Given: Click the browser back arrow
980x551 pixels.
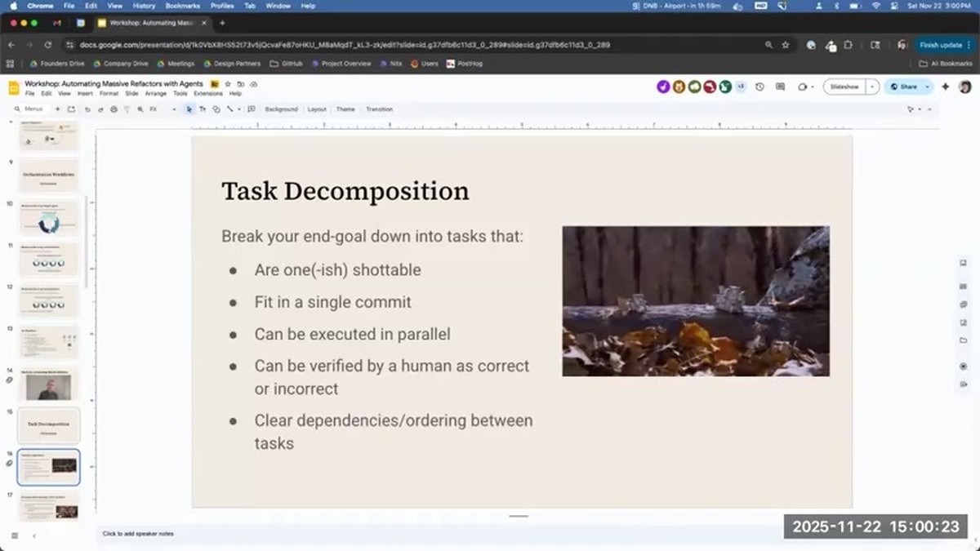Looking at the screenshot, I should coord(12,45).
